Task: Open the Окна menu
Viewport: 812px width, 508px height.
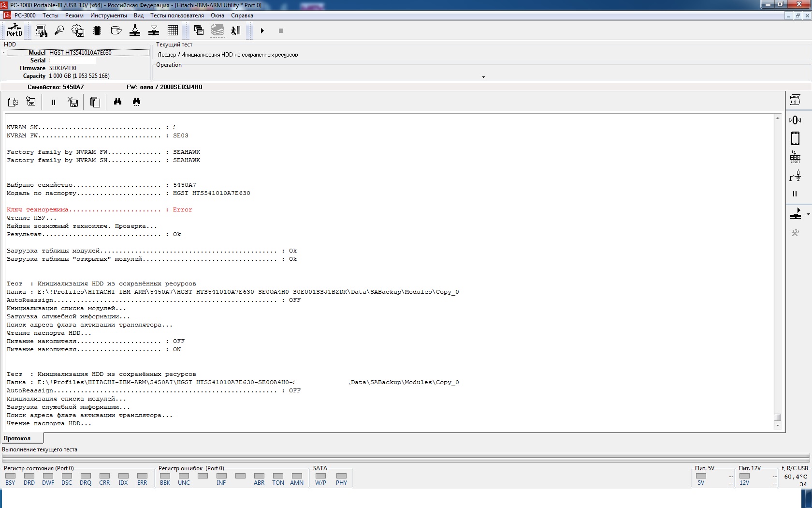Action: point(217,15)
